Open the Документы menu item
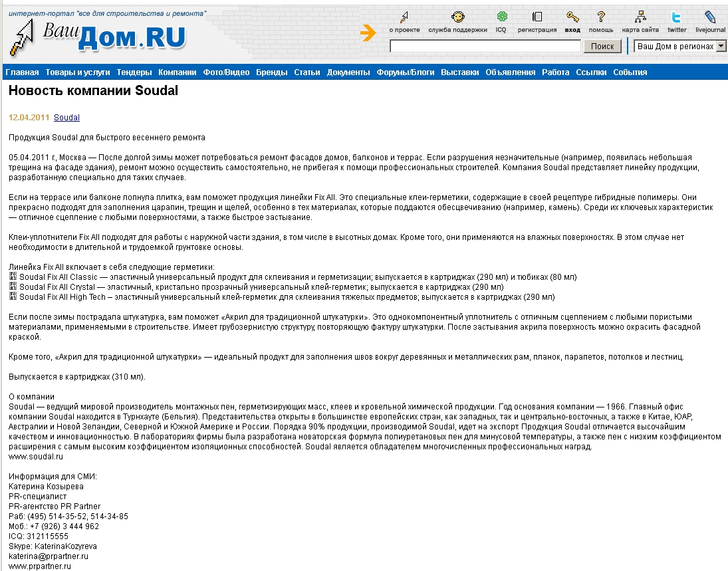Image resolution: width=728 pixels, height=571 pixels. coord(348,72)
